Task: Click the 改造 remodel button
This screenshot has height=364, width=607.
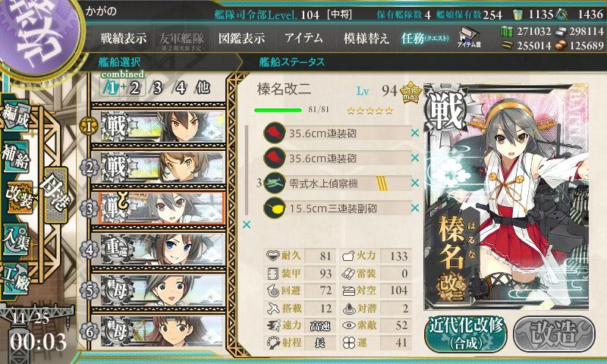Action: (554, 333)
